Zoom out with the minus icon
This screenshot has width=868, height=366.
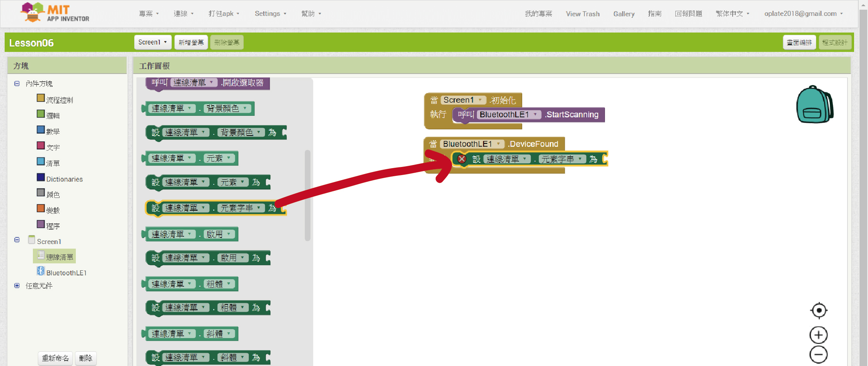click(x=818, y=354)
